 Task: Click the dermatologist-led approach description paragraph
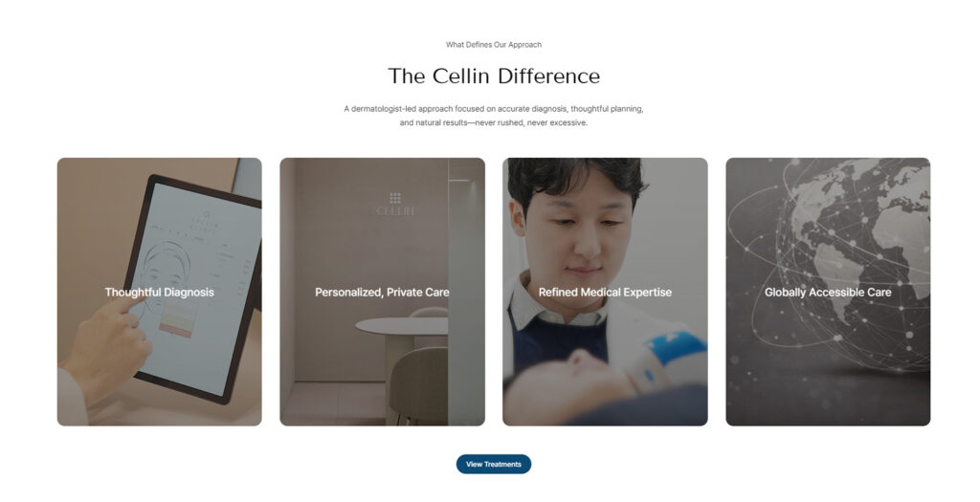[x=493, y=116]
